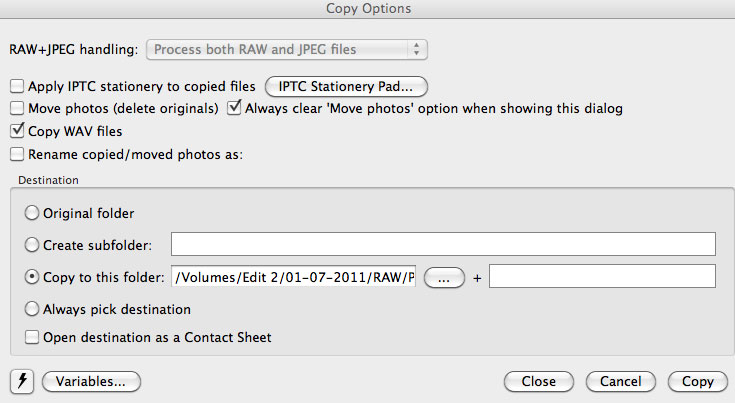Click the extra subfolder field after plus
735x403 pixels.
click(x=602, y=276)
